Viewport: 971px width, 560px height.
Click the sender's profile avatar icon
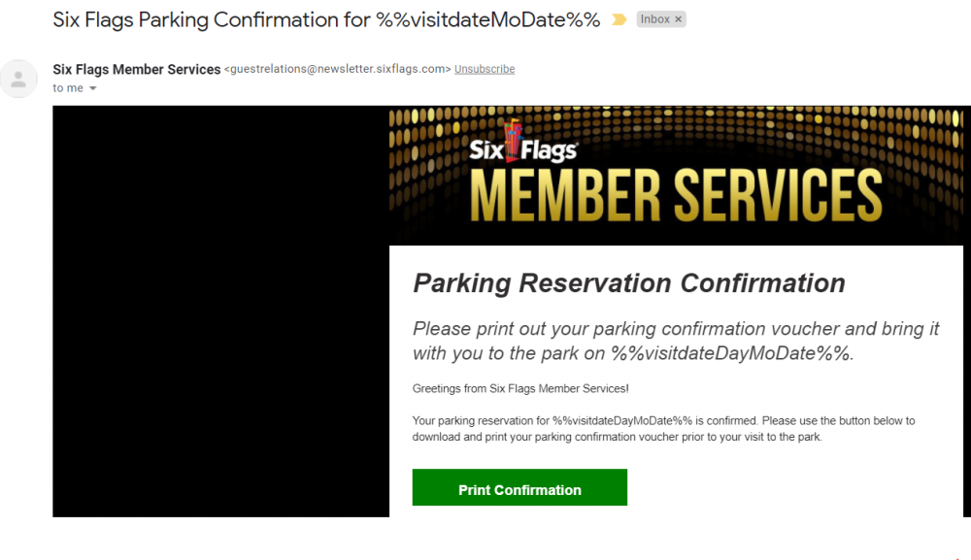(x=19, y=79)
